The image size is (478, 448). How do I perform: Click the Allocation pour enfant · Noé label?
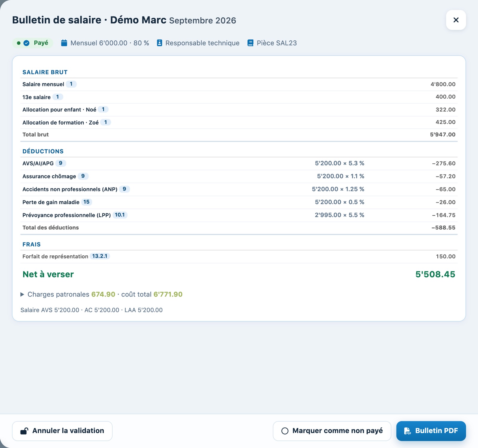(x=59, y=110)
